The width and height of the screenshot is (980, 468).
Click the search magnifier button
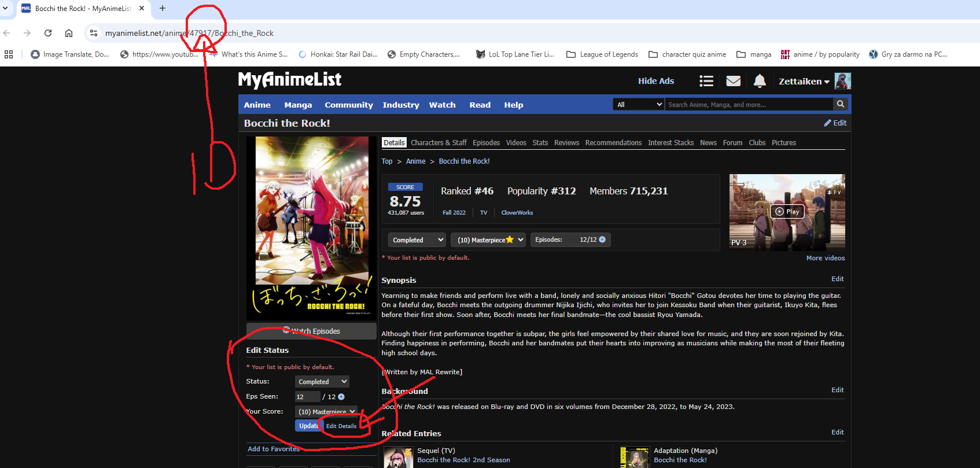point(841,104)
